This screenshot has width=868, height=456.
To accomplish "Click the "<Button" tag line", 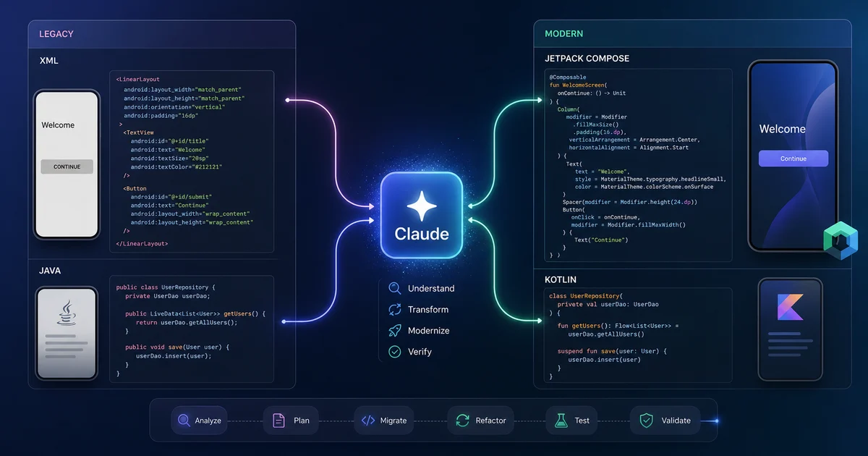I will pyautogui.click(x=135, y=187).
